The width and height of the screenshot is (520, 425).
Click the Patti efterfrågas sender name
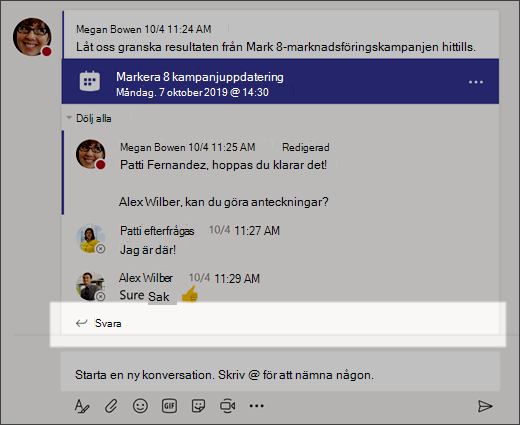pos(157,231)
